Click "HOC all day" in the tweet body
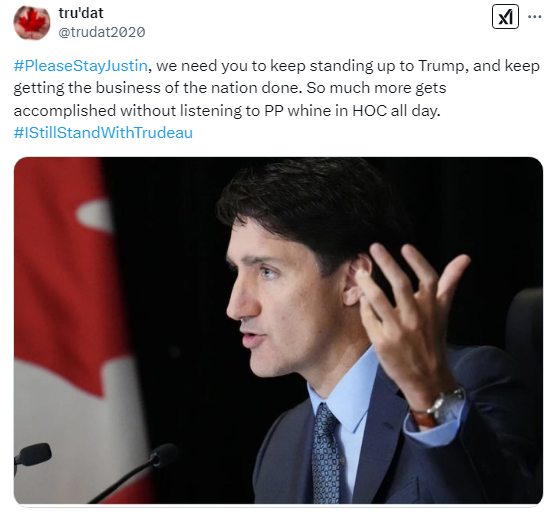Image resolution: width=554 pixels, height=519 pixels. 396,111
